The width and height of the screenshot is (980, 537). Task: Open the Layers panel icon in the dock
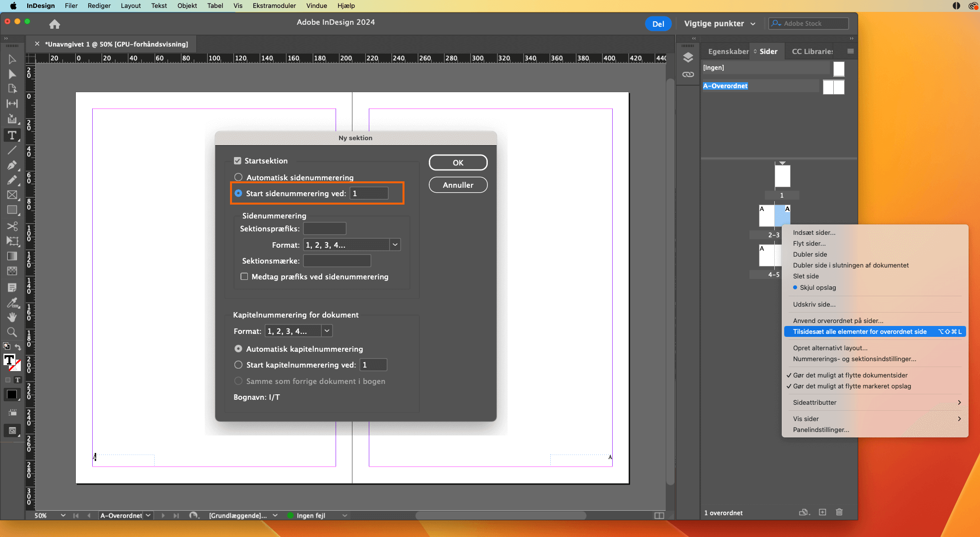pos(688,57)
